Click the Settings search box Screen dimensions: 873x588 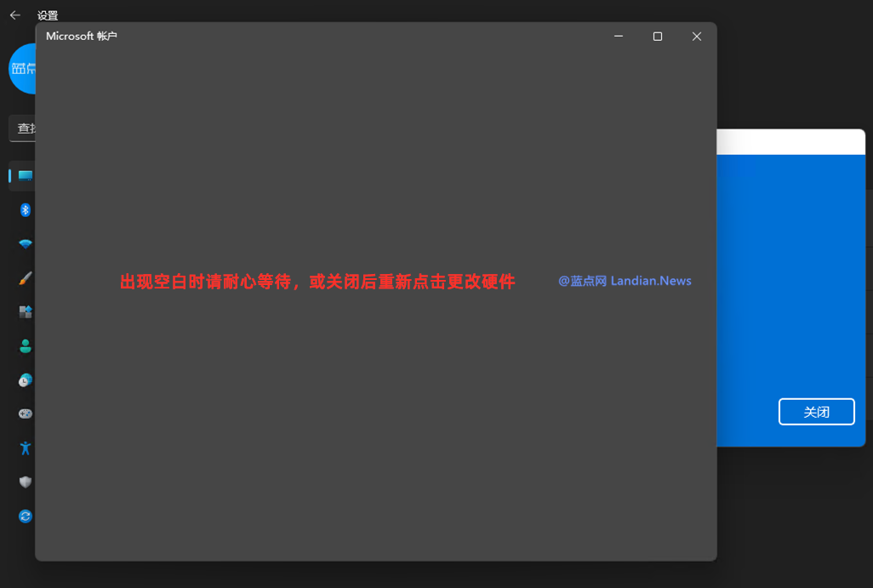(22, 128)
